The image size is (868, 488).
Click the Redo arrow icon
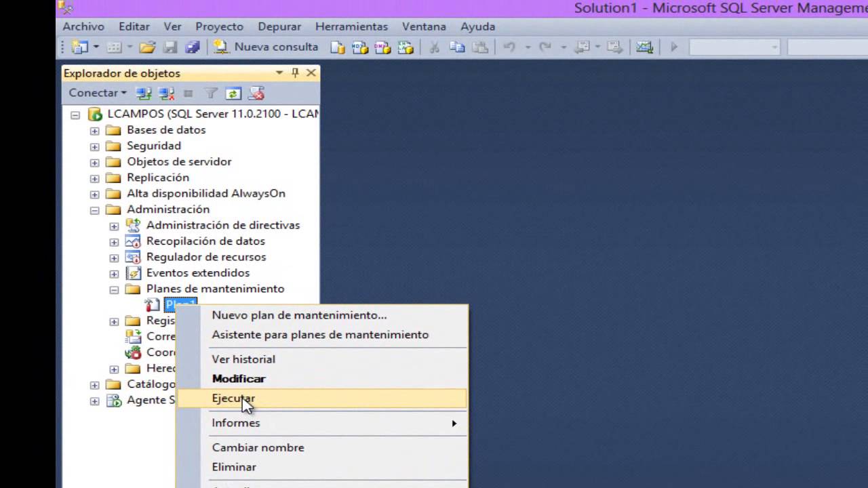545,47
